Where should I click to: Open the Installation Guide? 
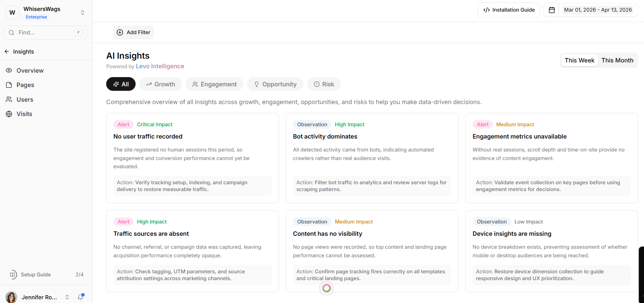tap(509, 10)
